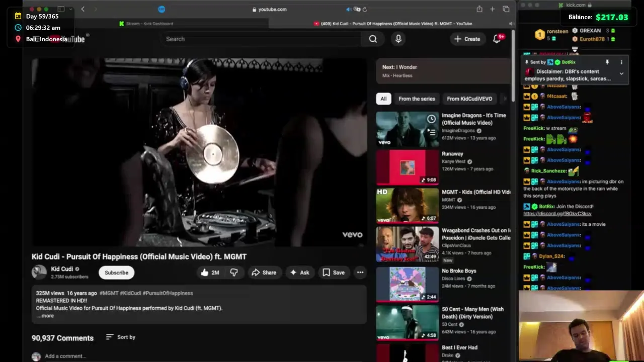Switch to the Stream - Kick Dashboard tab
This screenshot has height=362, width=644.
pyautogui.click(x=146, y=24)
